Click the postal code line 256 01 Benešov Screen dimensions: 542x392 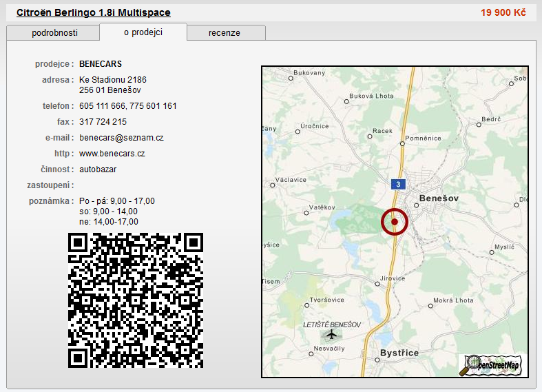(110, 90)
